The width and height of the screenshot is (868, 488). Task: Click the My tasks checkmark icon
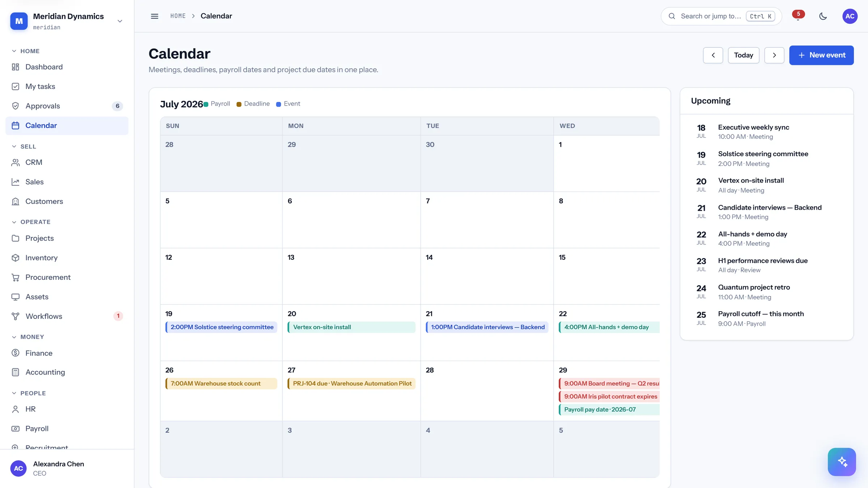click(x=15, y=86)
